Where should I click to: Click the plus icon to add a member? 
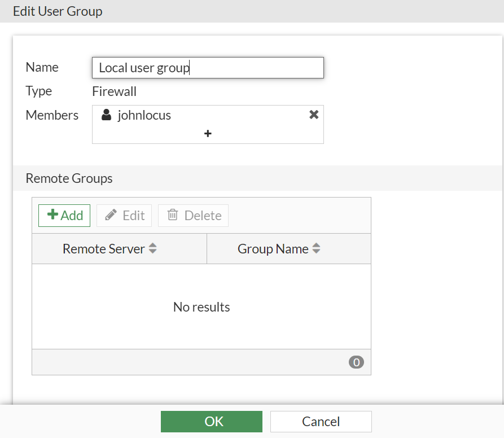(x=208, y=134)
